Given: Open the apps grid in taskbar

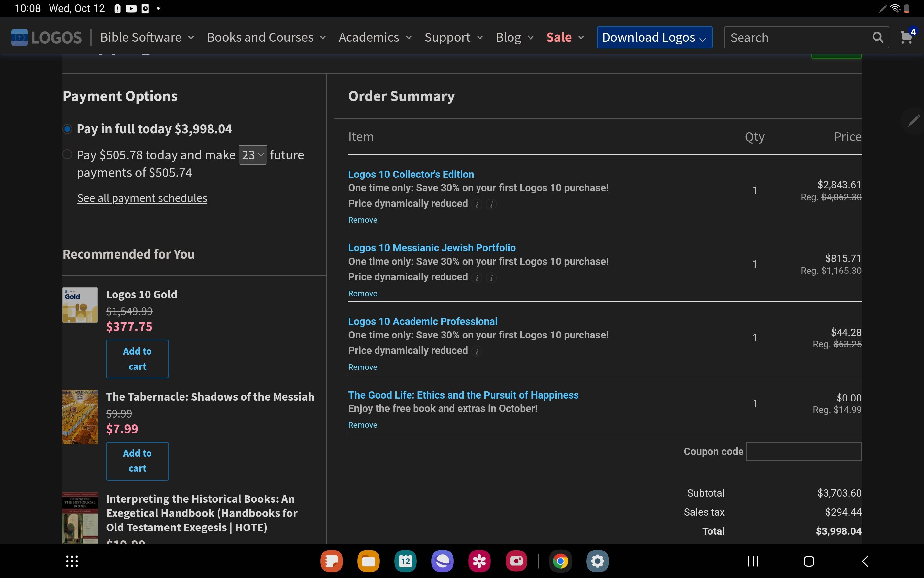Looking at the screenshot, I should pyautogui.click(x=72, y=561).
